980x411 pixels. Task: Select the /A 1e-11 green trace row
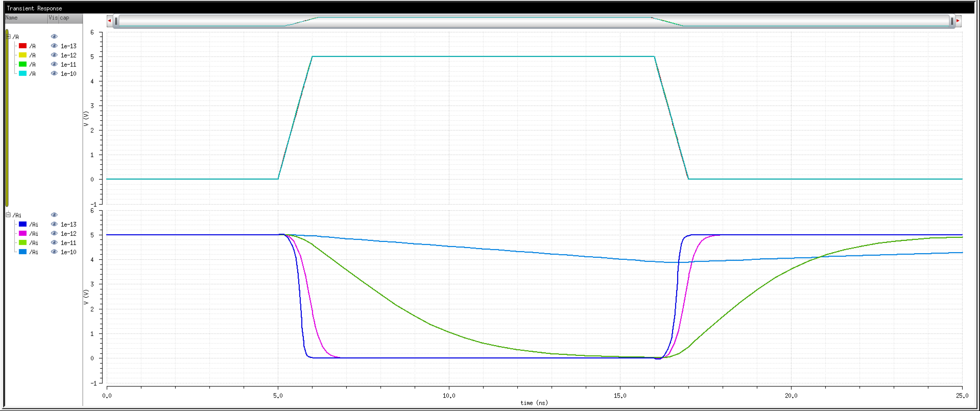tap(33, 64)
